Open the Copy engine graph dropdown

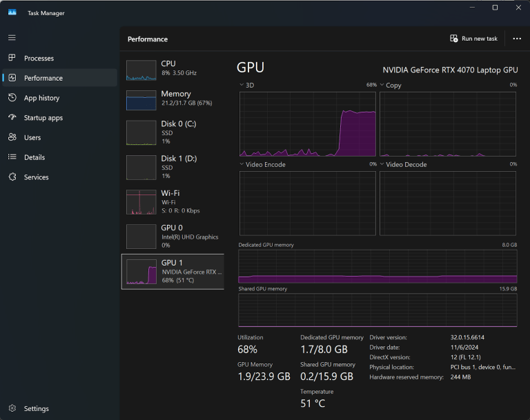click(x=382, y=85)
